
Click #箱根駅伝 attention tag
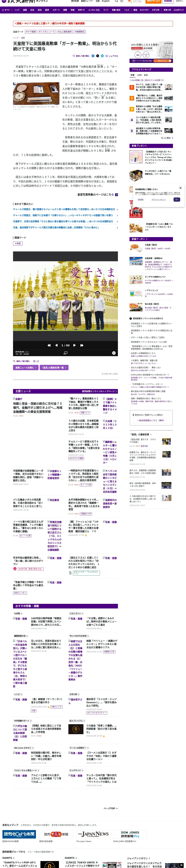(80, 32)
